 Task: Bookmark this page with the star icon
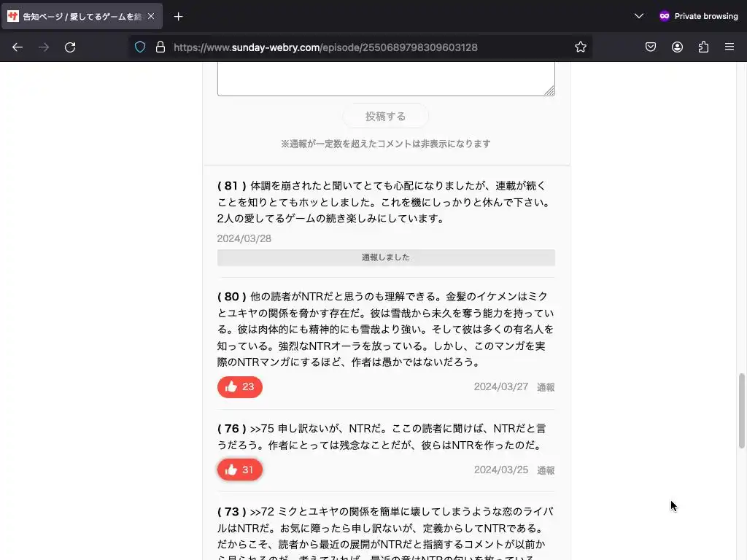pyautogui.click(x=580, y=47)
